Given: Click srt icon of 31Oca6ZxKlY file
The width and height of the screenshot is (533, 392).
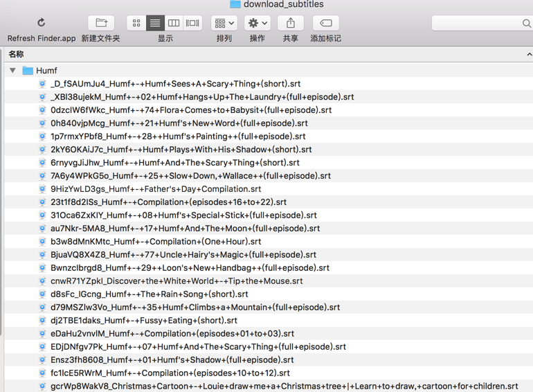Looking at the screenshot, I should coord(42,215).
